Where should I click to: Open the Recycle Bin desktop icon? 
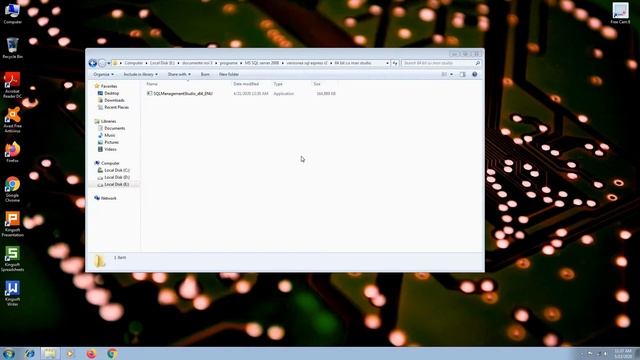[12, 48]
